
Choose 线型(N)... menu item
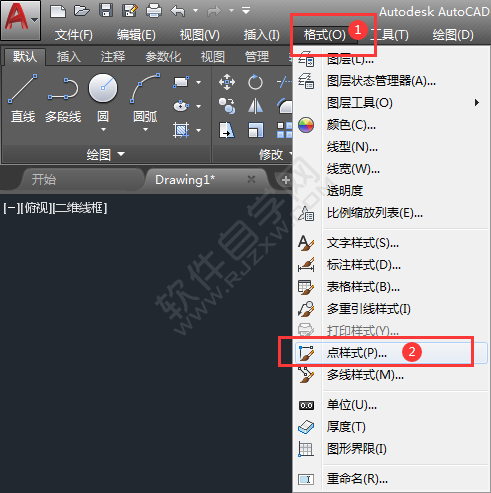390,147
